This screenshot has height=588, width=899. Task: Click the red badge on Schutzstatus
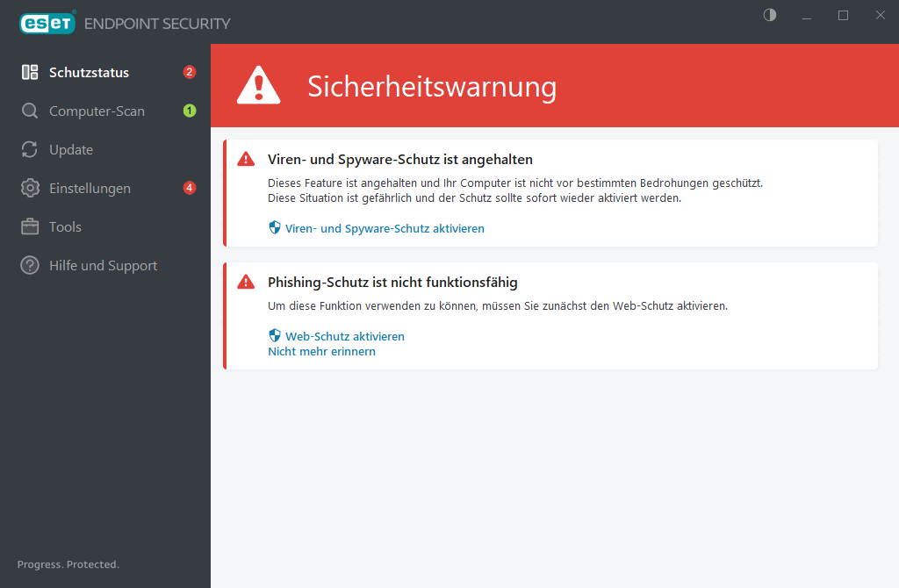(189, 72)
